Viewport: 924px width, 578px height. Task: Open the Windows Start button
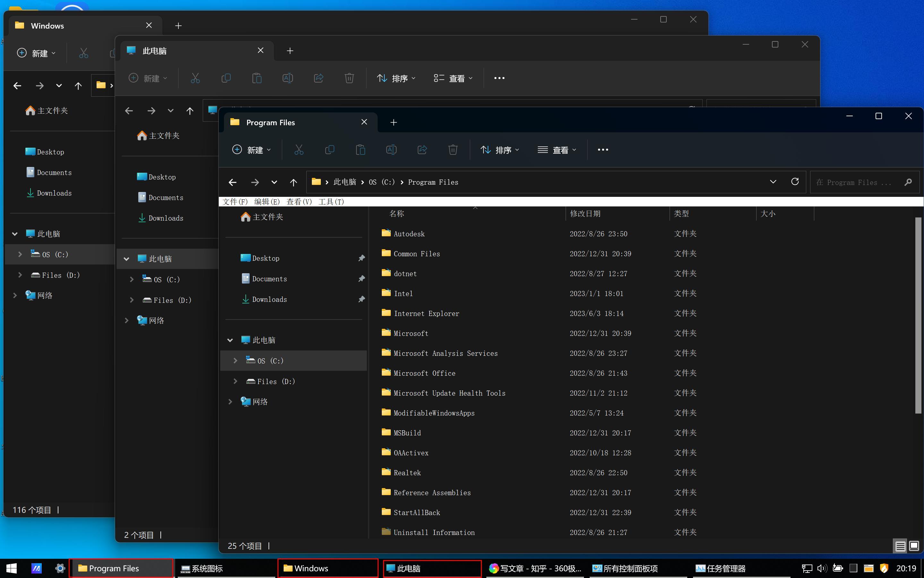click(x=12, y=568)
